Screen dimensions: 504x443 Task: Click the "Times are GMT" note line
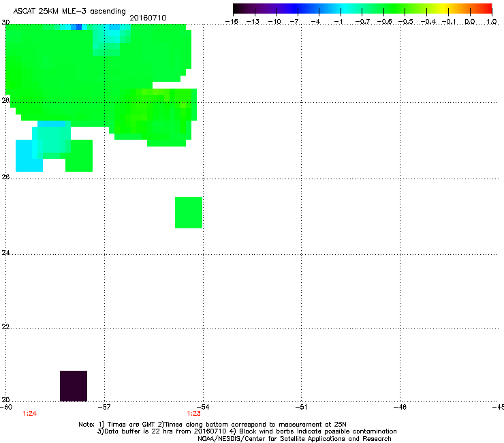212,425
